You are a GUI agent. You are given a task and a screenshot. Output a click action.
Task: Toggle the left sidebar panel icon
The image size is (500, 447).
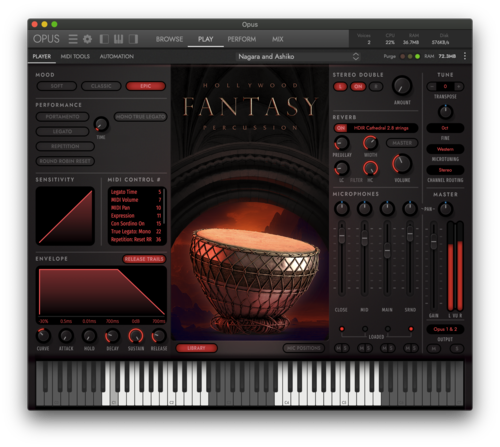104,39
